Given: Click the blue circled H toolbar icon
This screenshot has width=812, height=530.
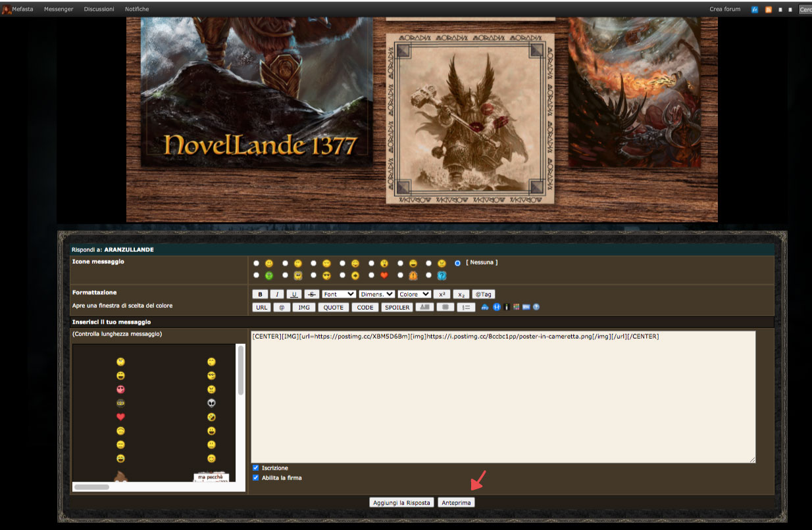Looking at the screenshot, I should pyautogui.click(x=497, y=307).
